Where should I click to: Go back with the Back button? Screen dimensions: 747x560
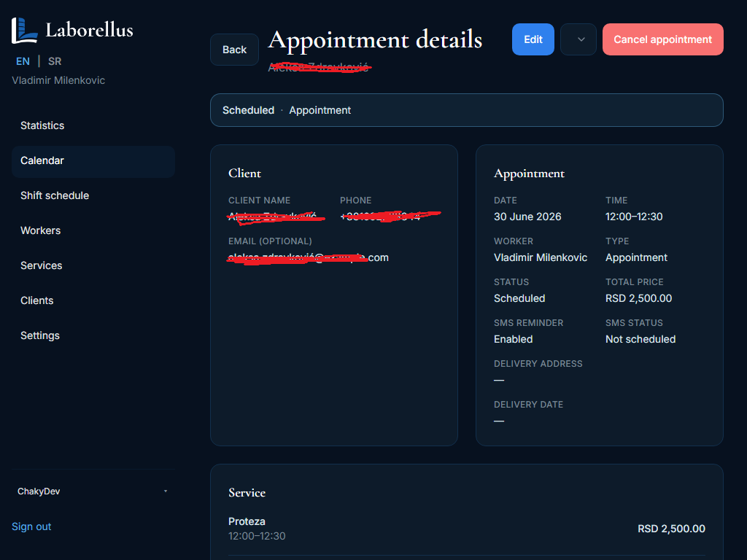(x=234, y=50)
